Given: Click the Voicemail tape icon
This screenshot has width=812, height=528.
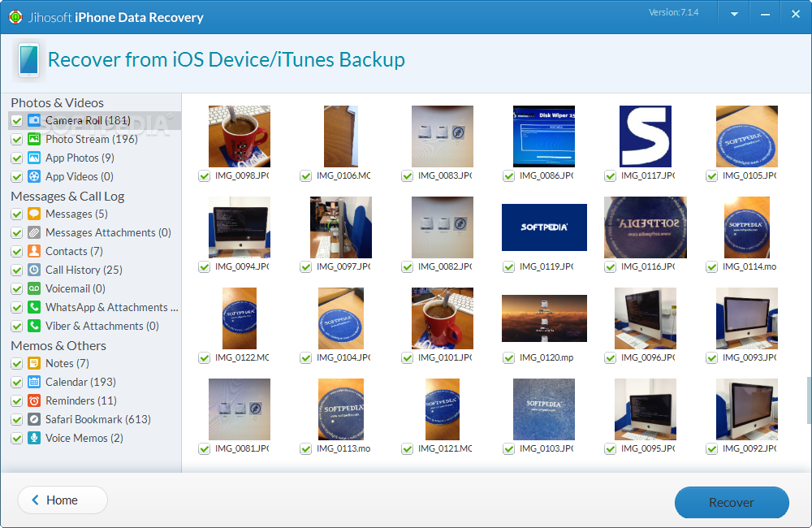Looking at the screenshot, I should (x=34, y=288).
